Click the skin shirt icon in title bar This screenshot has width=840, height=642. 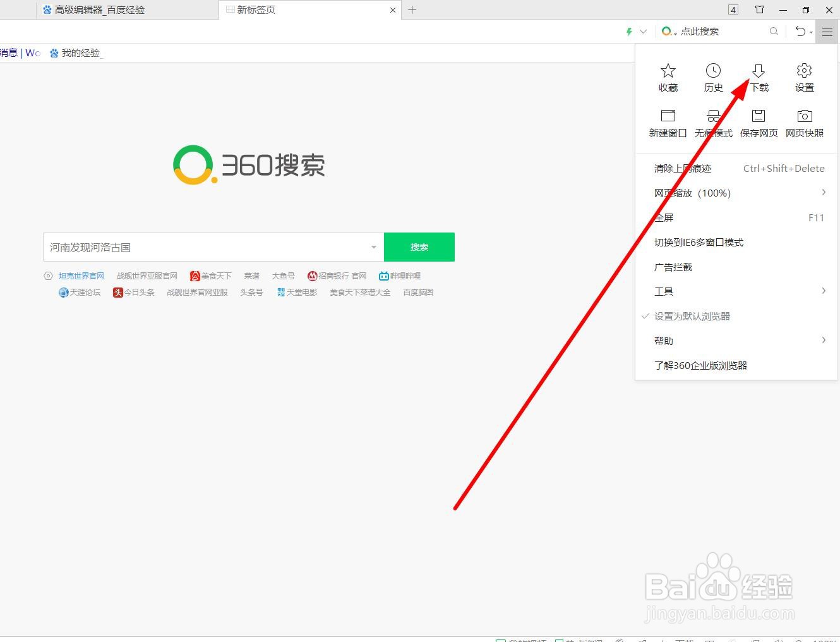click(x=760, y=9)
